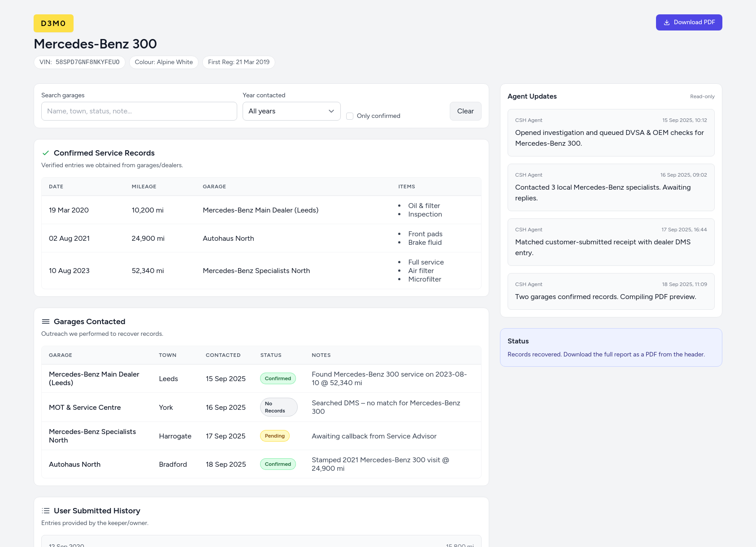Click the Status records recovered message
The image size is (756, 547).
[606, 354]
